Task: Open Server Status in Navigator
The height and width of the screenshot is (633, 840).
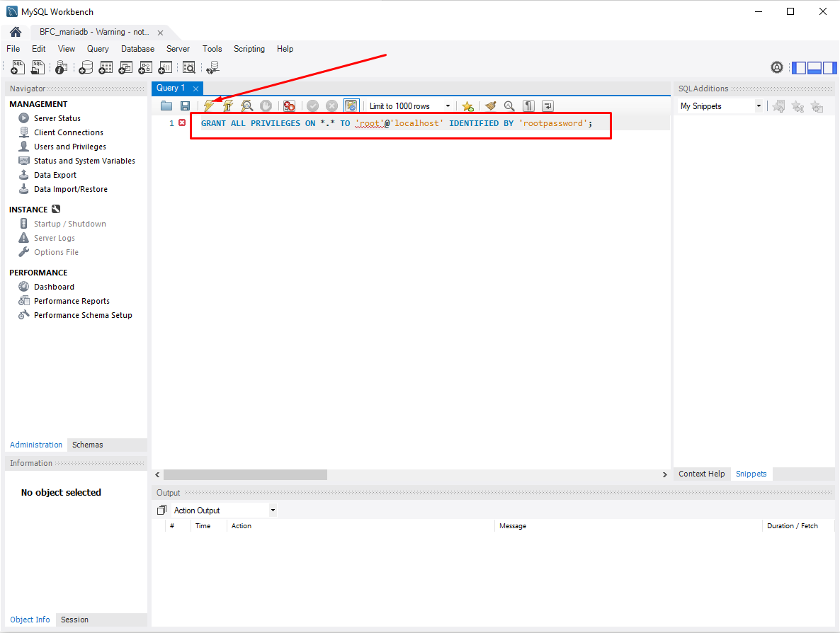Action: pos(57,118)
